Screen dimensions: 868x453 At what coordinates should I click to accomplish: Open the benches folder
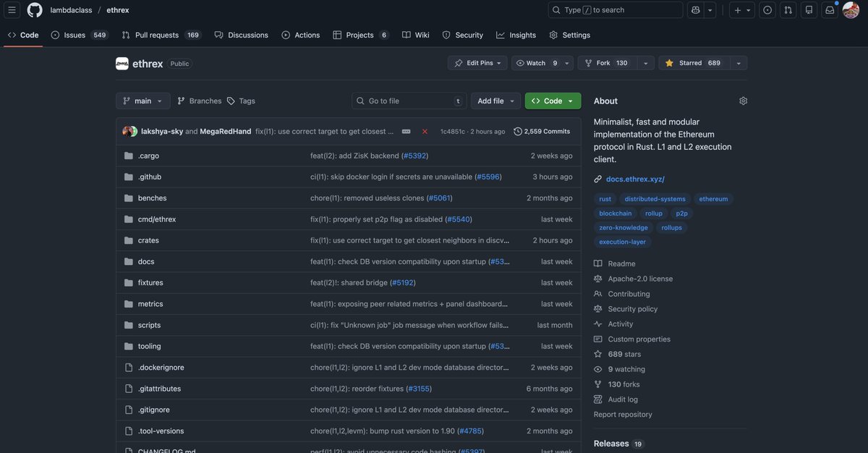tap(152, 198)
